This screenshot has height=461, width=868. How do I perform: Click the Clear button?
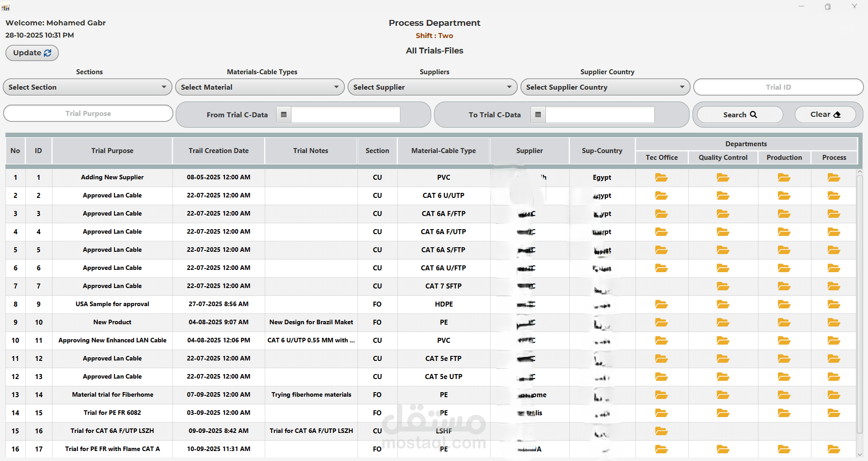pos(825,114)
